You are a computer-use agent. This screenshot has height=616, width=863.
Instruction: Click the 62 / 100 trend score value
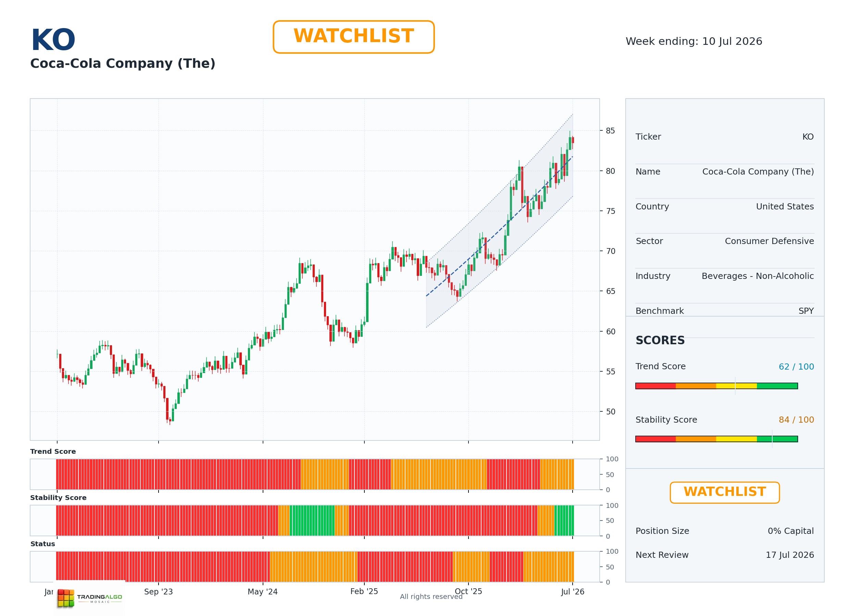tap(796, 367)
